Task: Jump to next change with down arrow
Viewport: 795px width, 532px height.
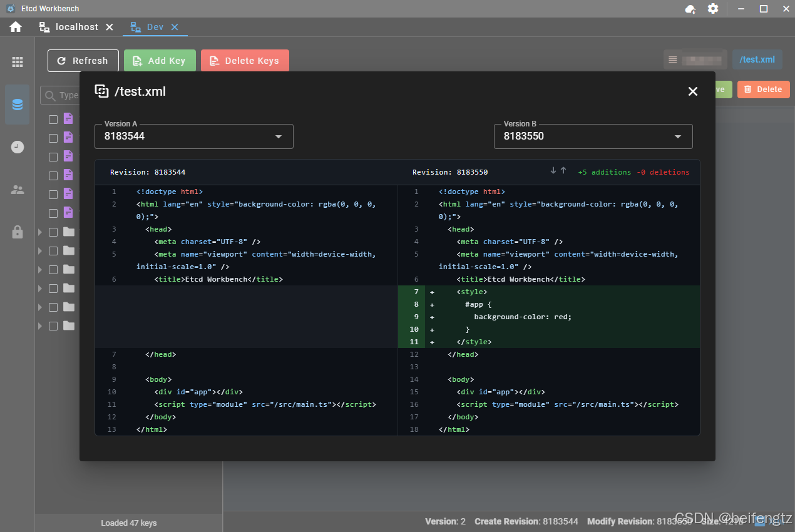Action: 553,171
